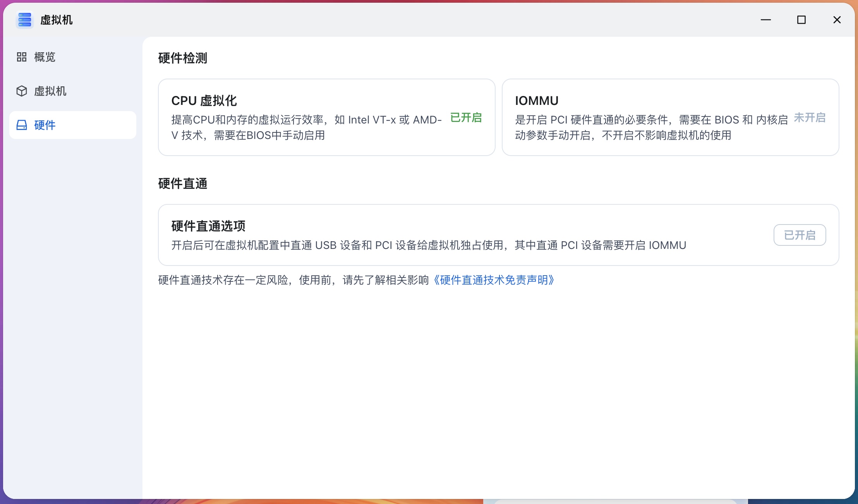Open the 概览 overview tab
858x504 pixels.
(45, 57)
